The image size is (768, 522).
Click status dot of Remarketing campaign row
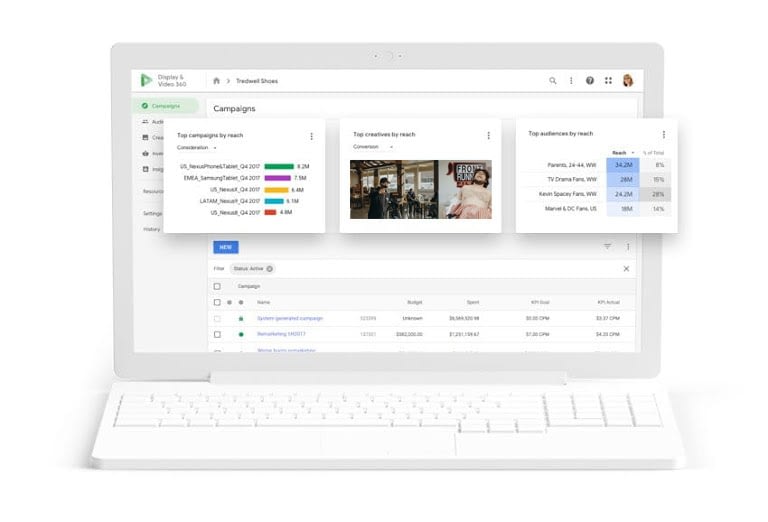pyautogui.click(x=241, y=334)
